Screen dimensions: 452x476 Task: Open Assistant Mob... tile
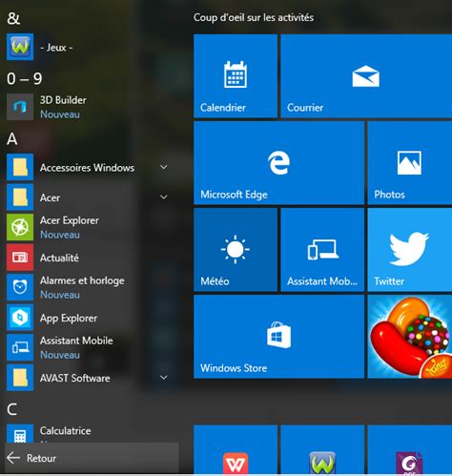pyautogui.click(x=322, y=250)
